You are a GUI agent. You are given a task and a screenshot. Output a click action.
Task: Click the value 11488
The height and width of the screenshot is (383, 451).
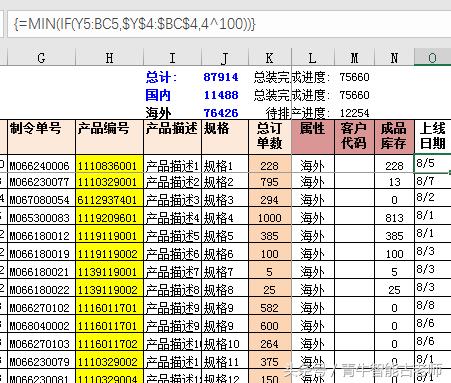(221, 95)
